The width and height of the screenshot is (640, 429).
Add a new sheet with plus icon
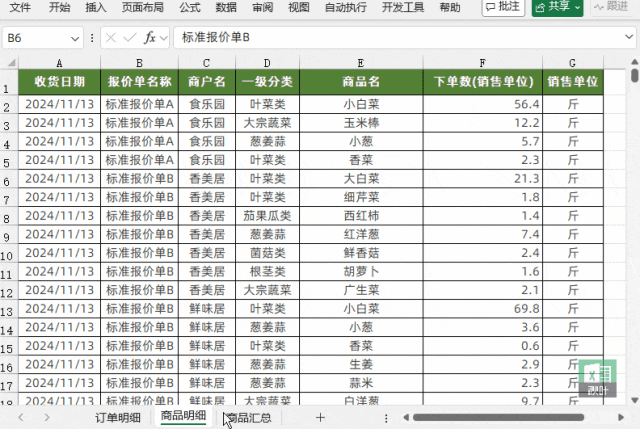(320, 417)
